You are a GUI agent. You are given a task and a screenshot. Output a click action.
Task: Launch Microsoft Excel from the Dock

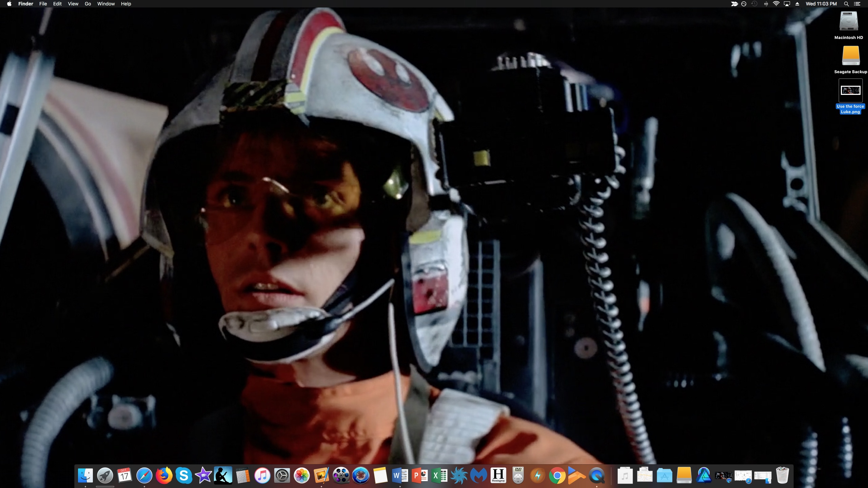pos(439,475)
